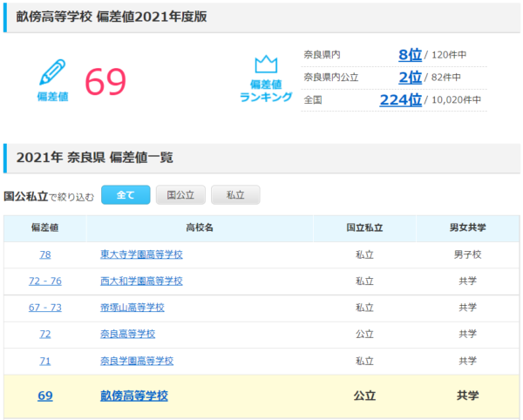
Task: Select the 全て filter button
Action: 126,194
